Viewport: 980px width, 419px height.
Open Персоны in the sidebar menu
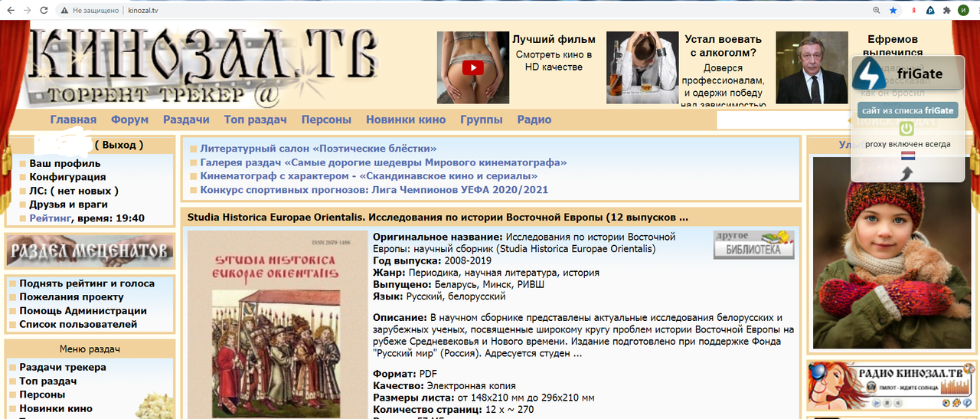[43, 394]
